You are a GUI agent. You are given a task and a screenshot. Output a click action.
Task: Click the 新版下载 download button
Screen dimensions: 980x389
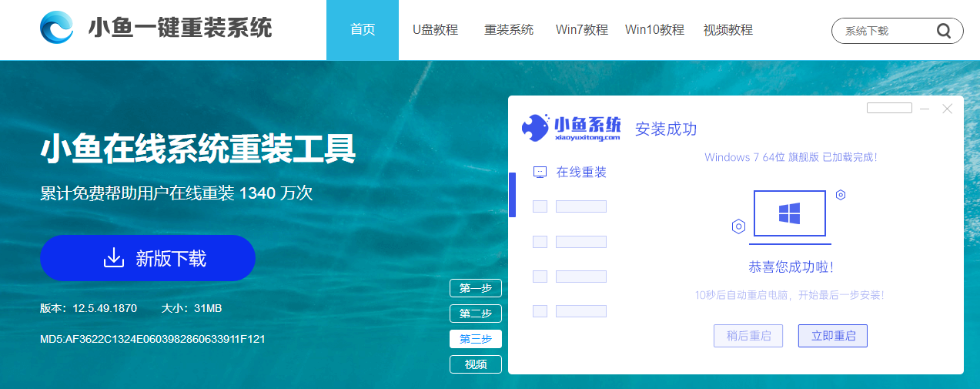click(x=148, y=258)
